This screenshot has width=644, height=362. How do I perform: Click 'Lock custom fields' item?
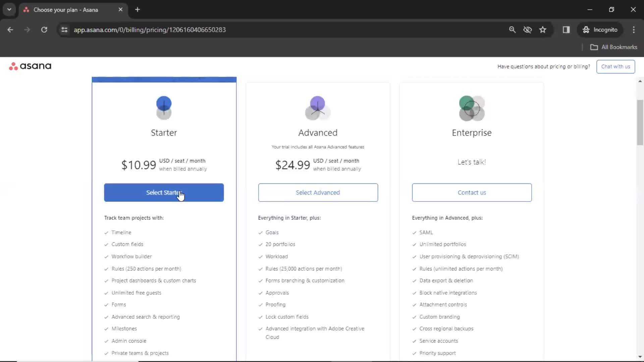click(287, 317)
